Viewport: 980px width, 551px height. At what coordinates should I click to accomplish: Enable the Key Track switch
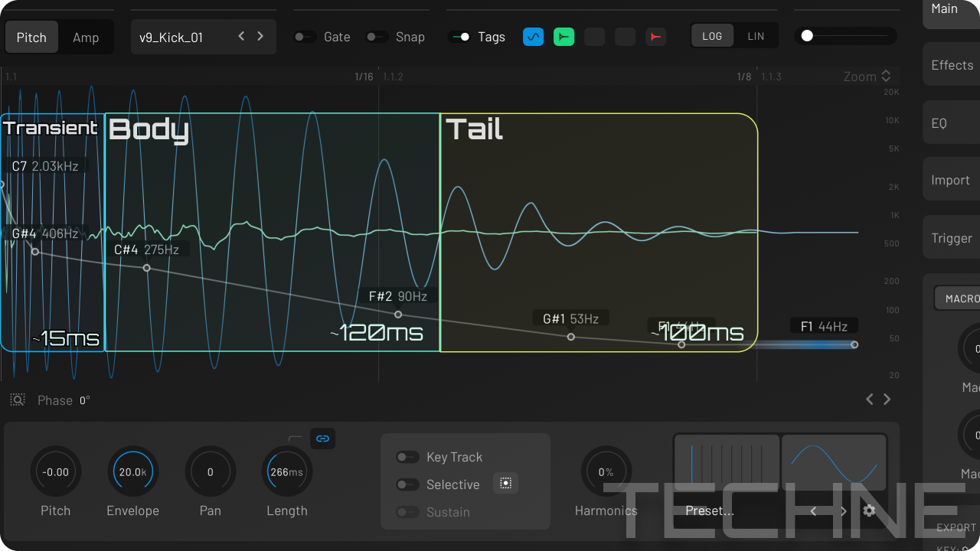tap(407, 457)
